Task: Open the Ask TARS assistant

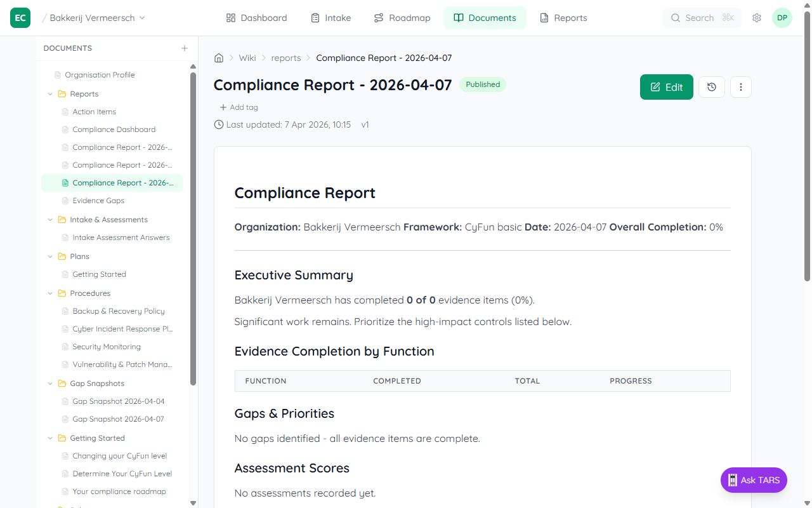Action: [753, 480]
